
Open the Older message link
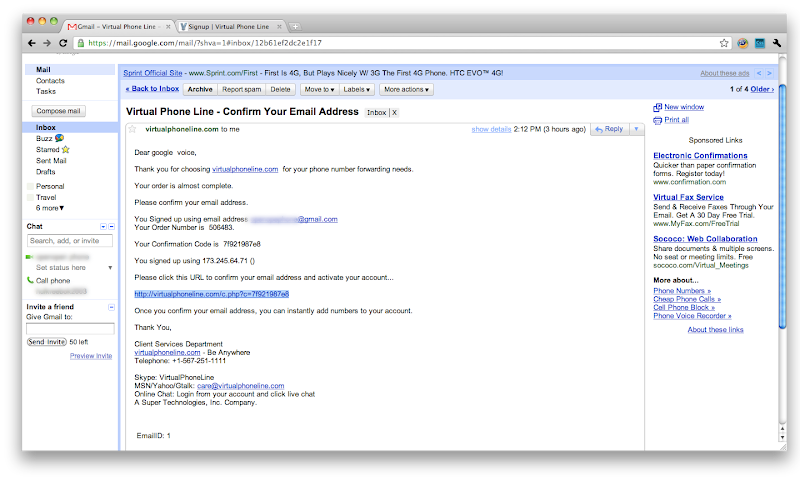pos(762,89)
